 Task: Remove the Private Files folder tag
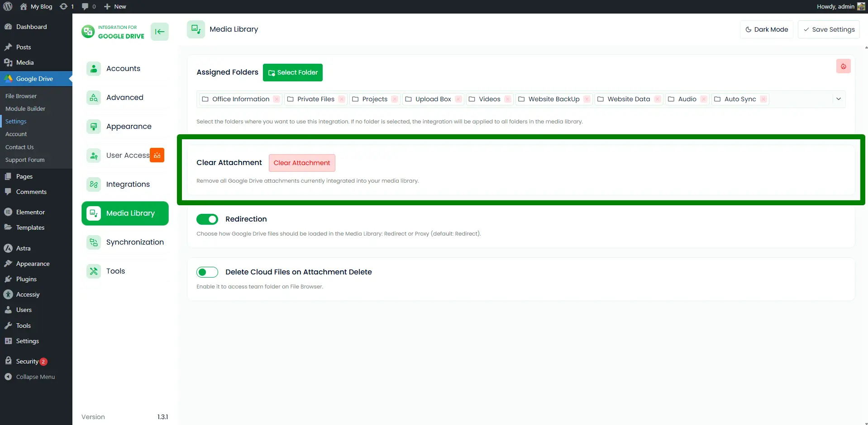pos(342,99)
